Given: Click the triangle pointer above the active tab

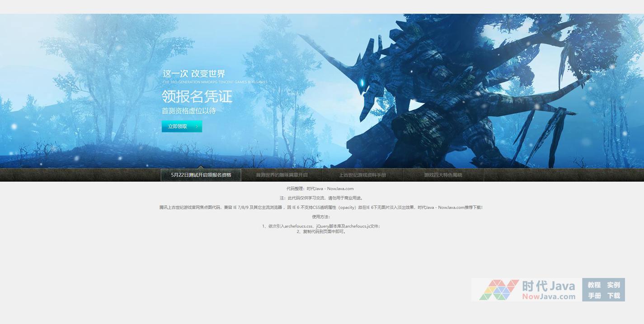Looking at the screenshot, I should point(201,167).
